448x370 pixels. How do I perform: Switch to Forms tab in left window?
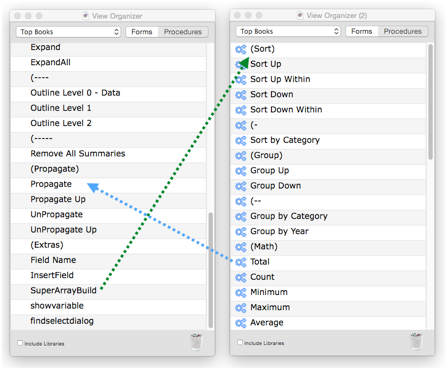point(142,32)
